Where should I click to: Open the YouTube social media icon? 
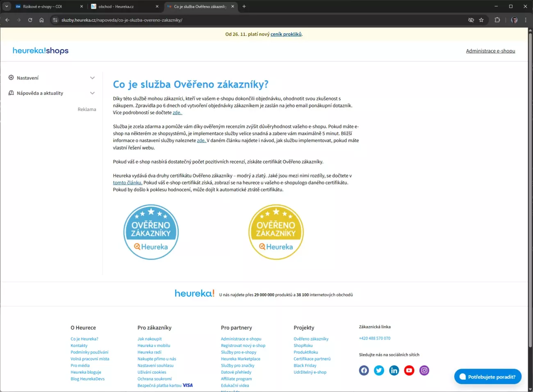(x=409, y=370)
